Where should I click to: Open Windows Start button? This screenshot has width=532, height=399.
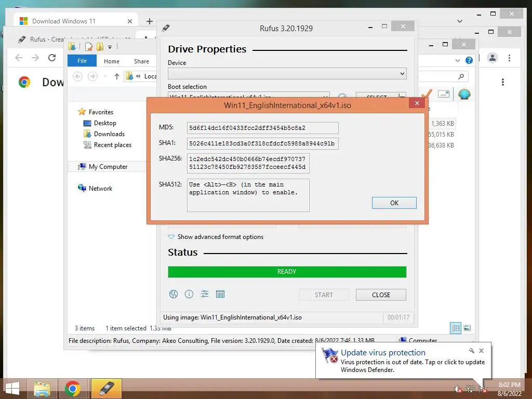[x=12, y=389]
